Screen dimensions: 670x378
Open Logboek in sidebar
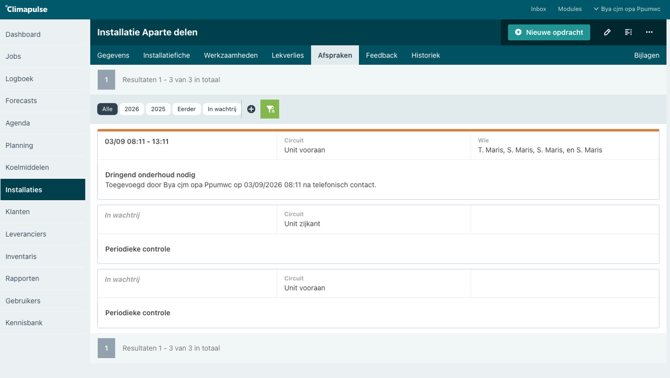tap(43, 79)
